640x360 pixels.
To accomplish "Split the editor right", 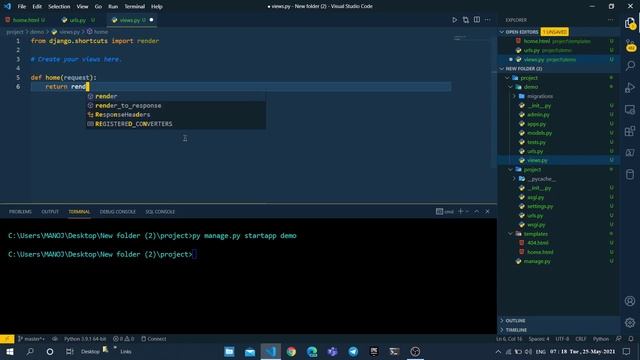I will coord(477,20).
